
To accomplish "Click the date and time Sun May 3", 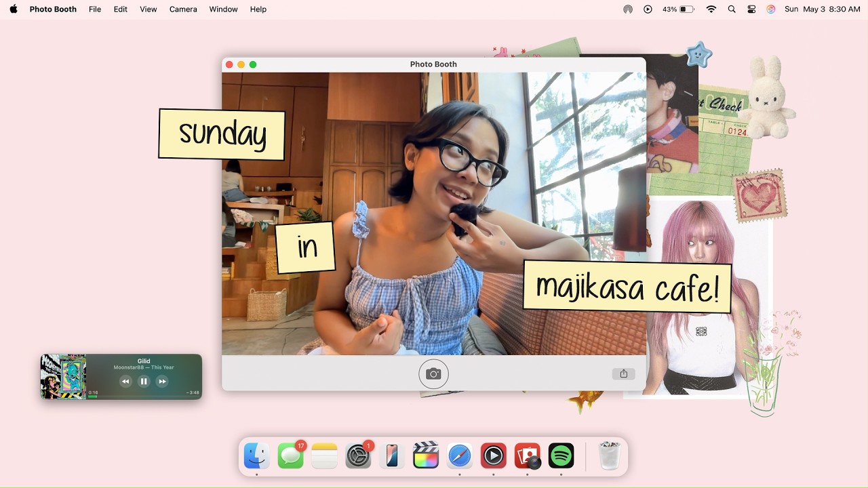I will [x=823, y=9].
